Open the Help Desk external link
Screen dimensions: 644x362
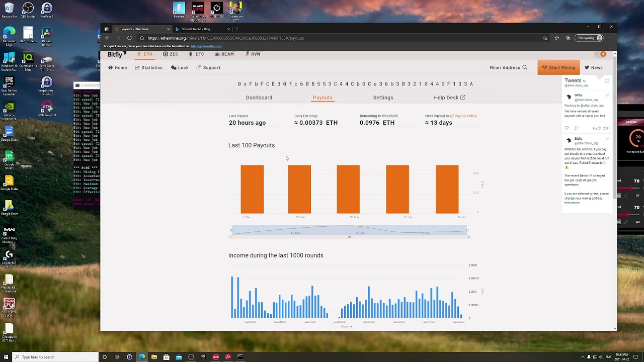click(449, 98)
